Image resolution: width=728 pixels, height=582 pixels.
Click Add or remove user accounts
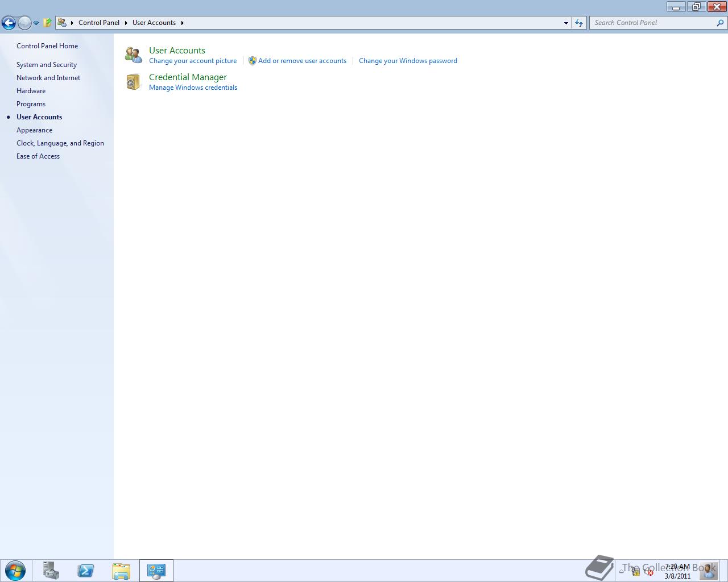point(302,61)
